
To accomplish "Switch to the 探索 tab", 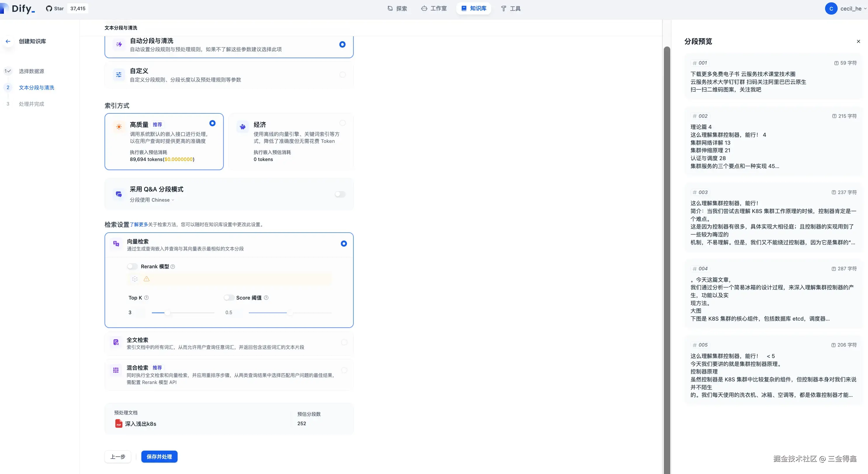I will coord(397,8).
